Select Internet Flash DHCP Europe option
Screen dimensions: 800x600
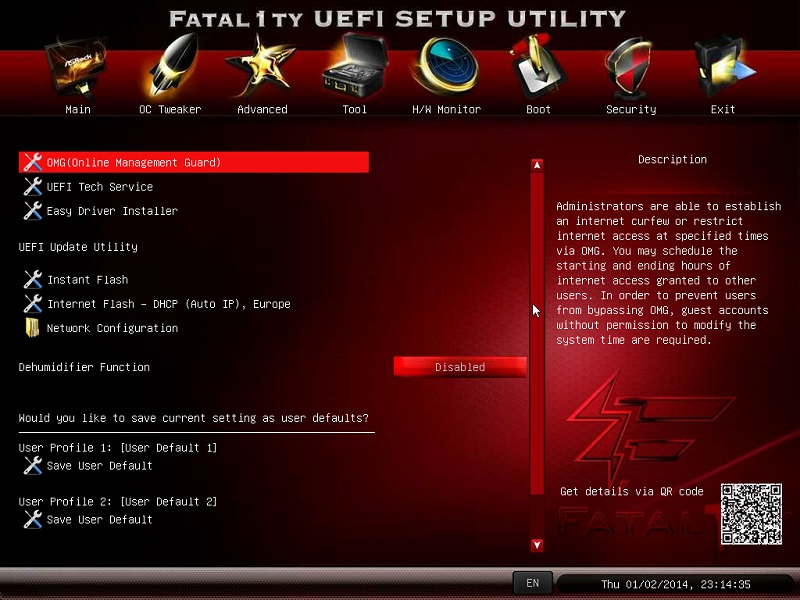pos(168,304)
